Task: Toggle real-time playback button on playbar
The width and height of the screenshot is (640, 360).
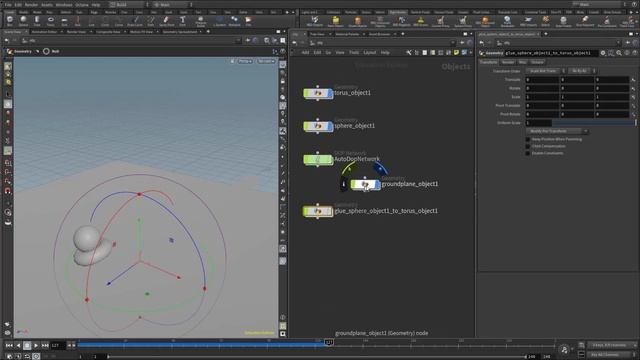Action: click(36, 356)
